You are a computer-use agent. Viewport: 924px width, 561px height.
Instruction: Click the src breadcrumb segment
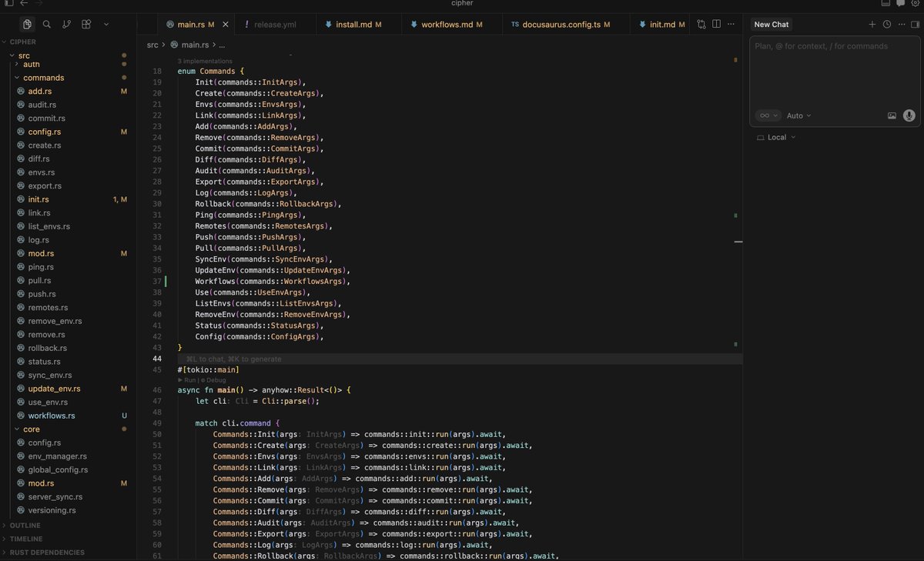pyautogui.click(x=153, y=45)
